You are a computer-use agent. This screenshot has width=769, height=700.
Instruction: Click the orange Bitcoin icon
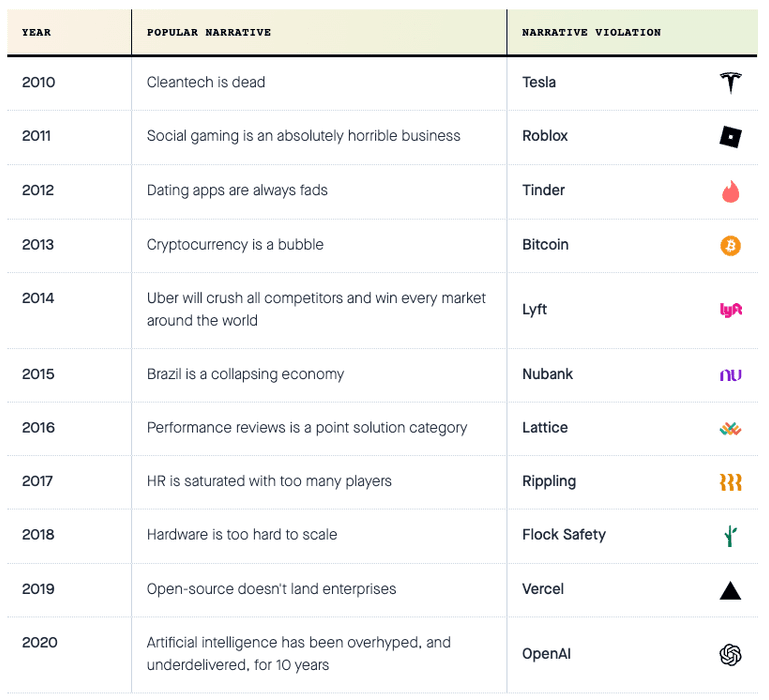point(731,245)
